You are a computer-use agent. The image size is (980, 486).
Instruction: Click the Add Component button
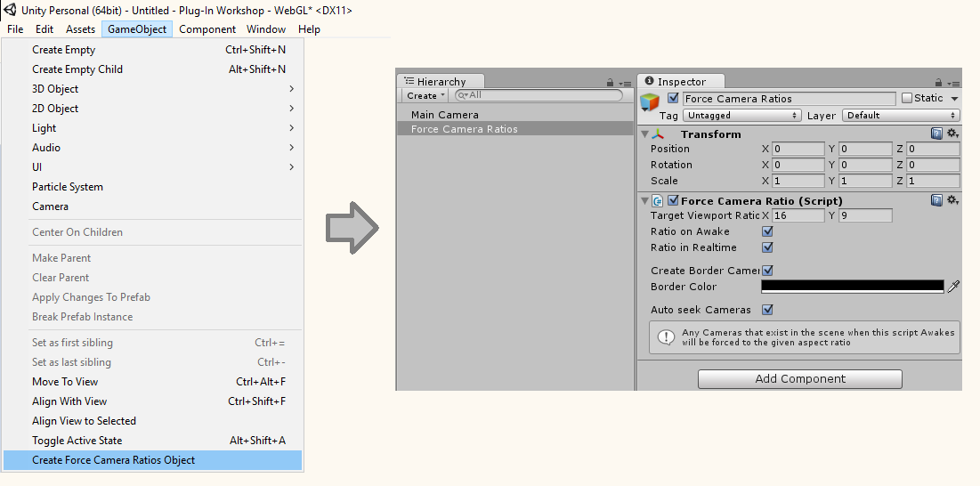tap(799, 379)
